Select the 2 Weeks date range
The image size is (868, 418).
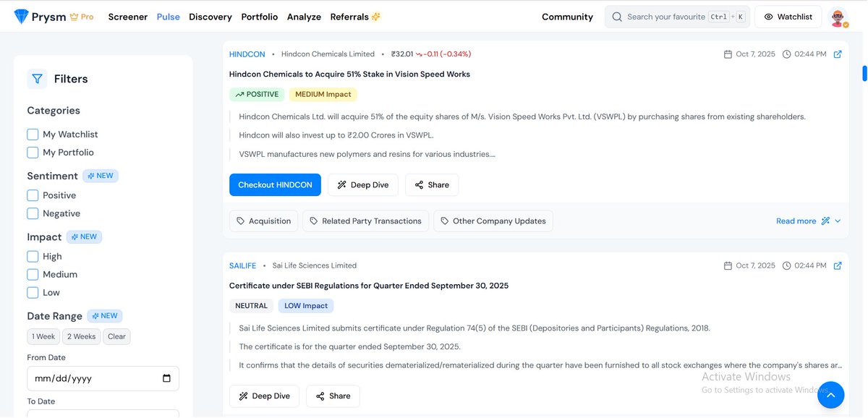pos(81,336)
